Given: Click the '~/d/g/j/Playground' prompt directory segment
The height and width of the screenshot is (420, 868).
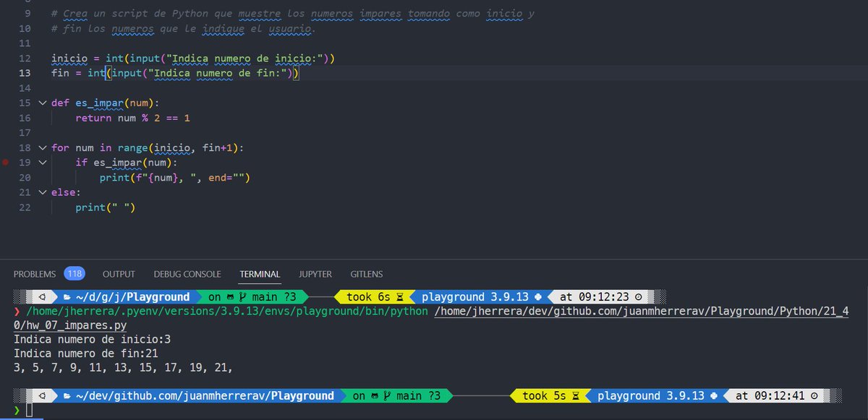Looking at the screenshot, I should 127,297.
